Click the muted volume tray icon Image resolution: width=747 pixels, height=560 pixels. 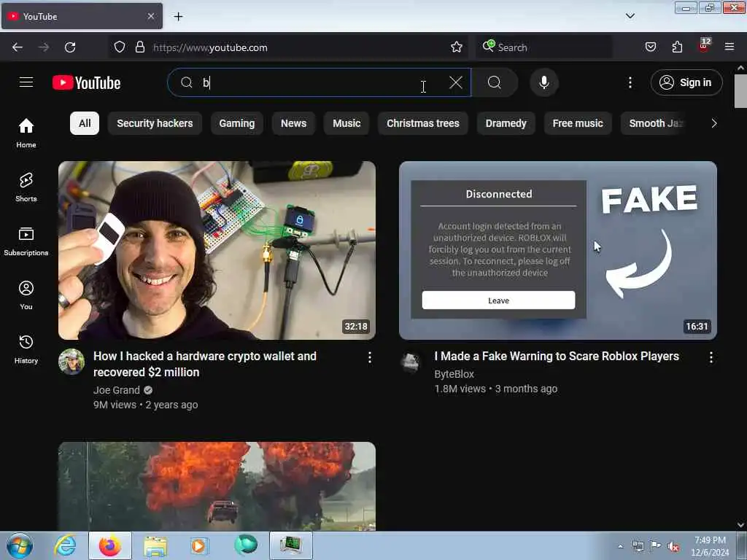click(673, 547)
